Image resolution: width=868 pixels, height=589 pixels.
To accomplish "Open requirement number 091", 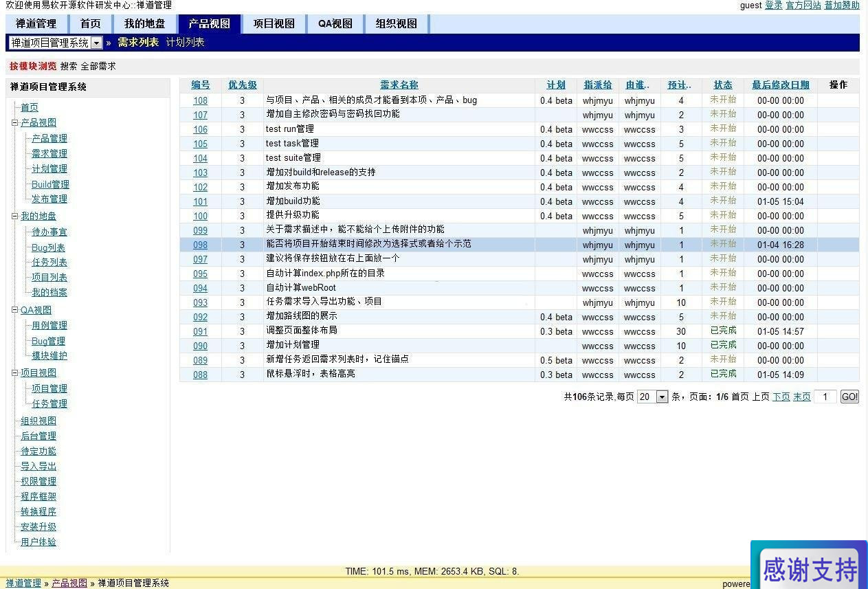I will [200, 332].
